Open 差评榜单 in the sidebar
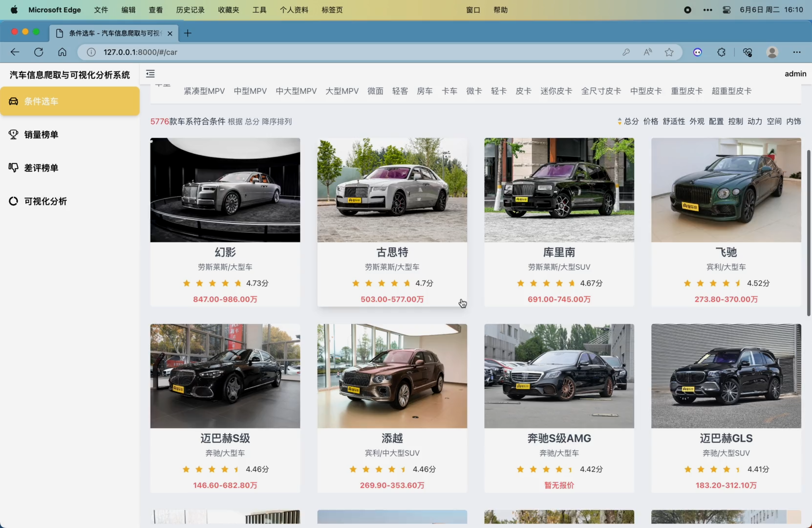This screenshot has width=812, height=528. (70, 168)
